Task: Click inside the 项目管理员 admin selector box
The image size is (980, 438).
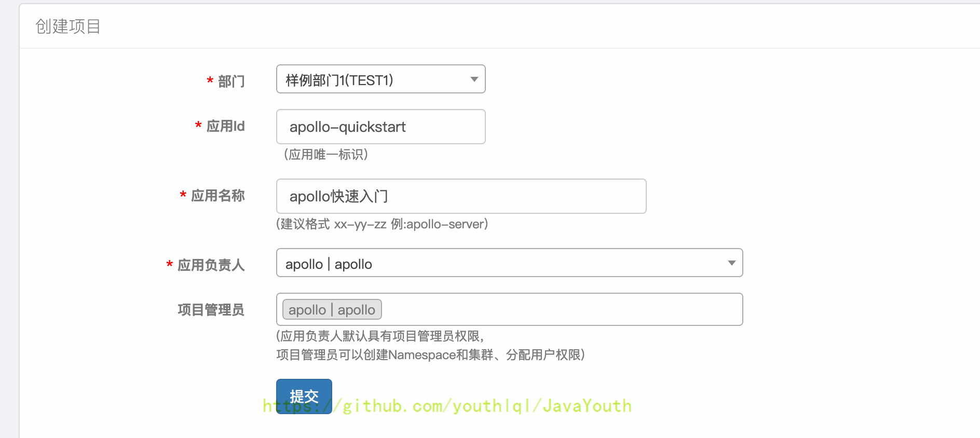Action: pos(561,309)
